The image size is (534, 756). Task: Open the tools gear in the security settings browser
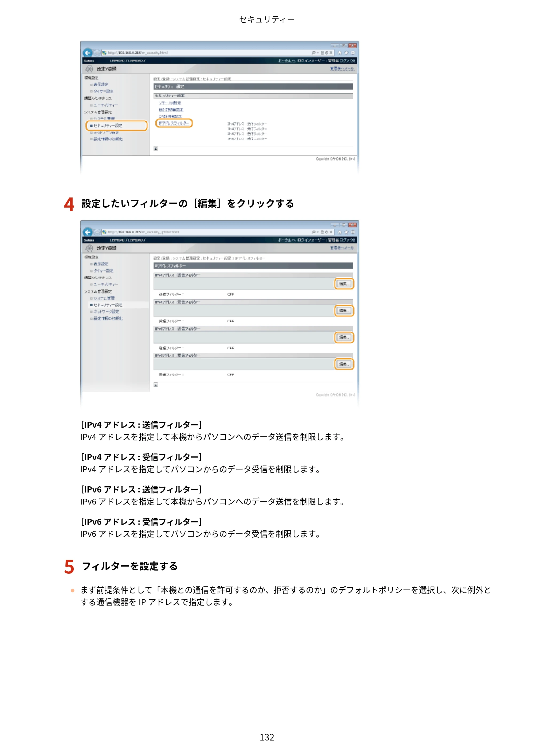point(353,53)
